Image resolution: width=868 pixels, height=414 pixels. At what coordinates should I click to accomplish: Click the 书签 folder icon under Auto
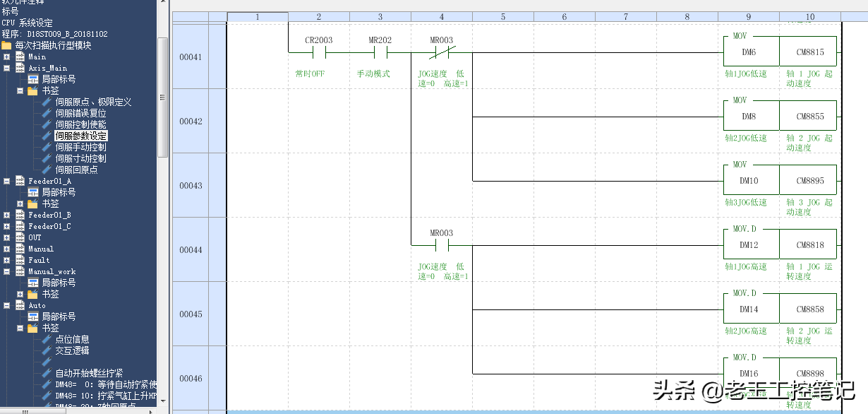tap(32, 328)
